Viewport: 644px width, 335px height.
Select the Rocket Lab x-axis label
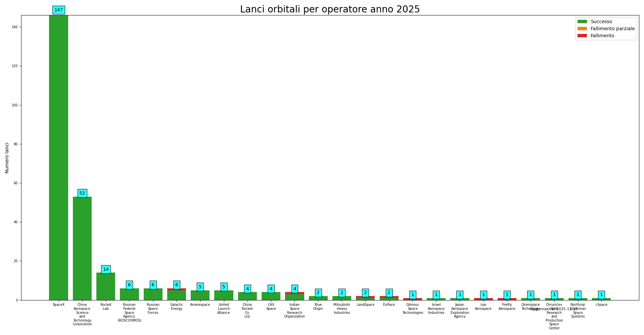point(106,307)
